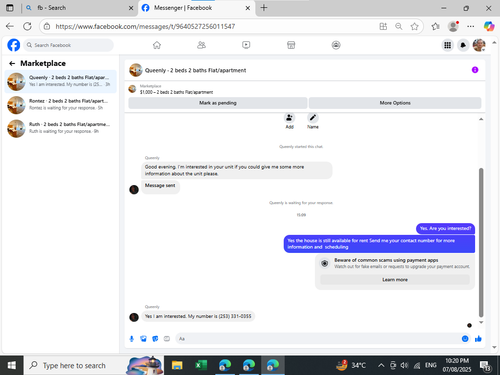Open a new browser tab
500x375 pixels.
264,8
